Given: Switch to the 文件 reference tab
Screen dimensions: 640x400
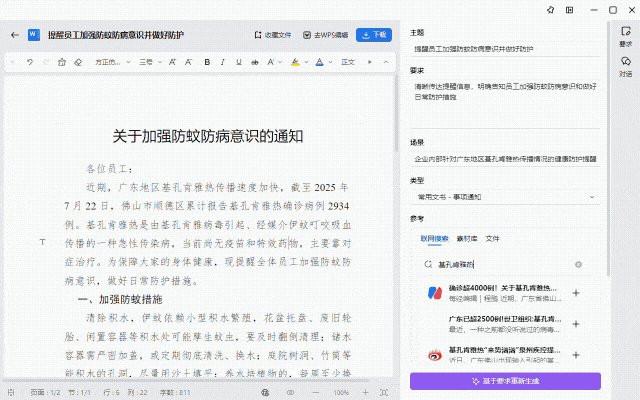Looking at the screenshot, I should 492,239.
